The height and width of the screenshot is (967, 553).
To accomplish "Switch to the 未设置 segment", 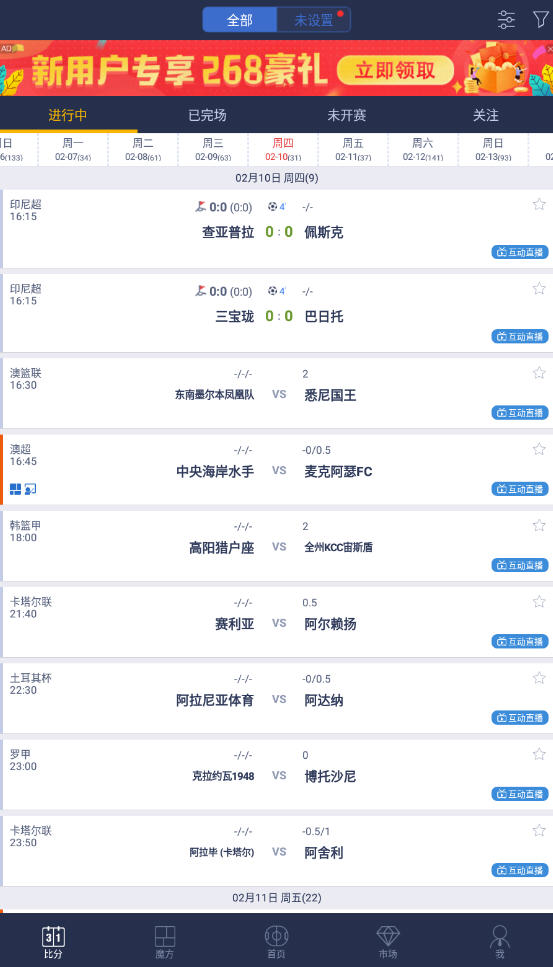I will click(x=313, y=20).
